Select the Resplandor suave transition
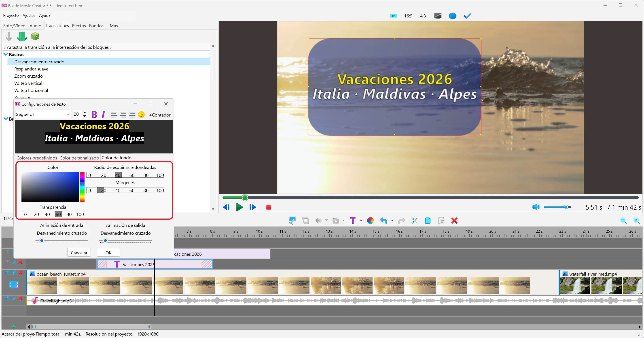 [31, 69]
